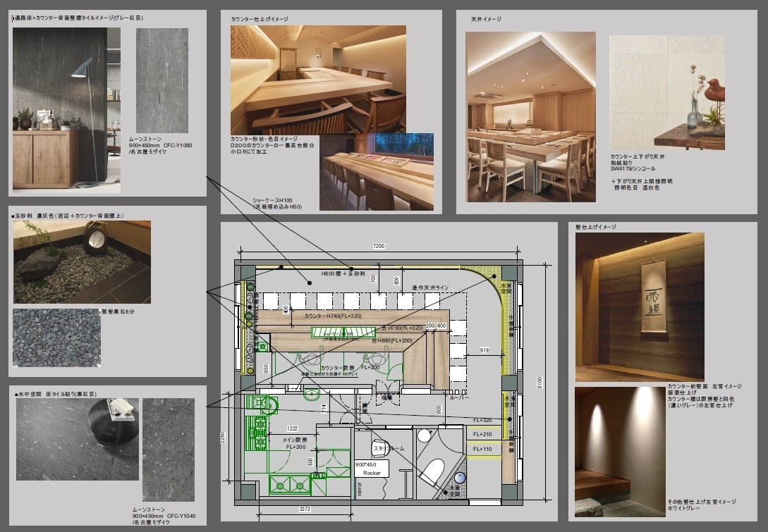The height and width of the screenshot is (532, 768).
Task: Select the 'スタッフルーム' room label
Action: (x=389, y=448)
